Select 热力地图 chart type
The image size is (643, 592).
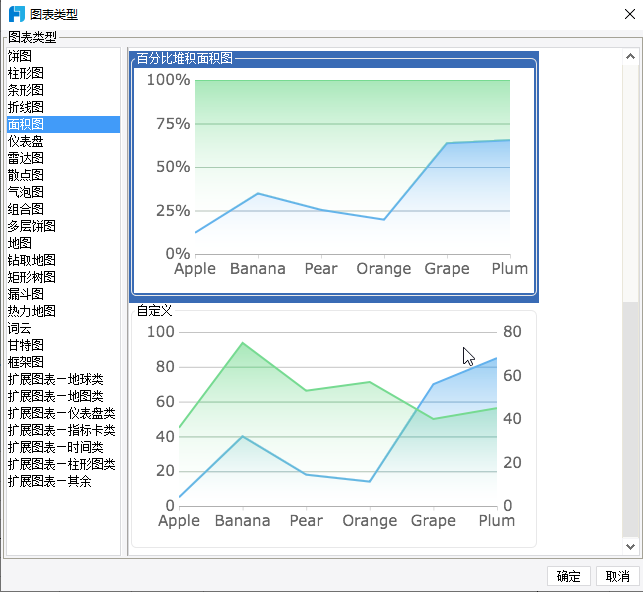click(x=64, y=312)
